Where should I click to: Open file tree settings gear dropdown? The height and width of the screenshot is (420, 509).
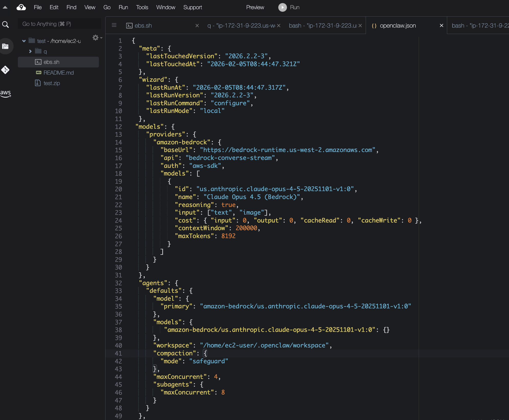(97, 38)
